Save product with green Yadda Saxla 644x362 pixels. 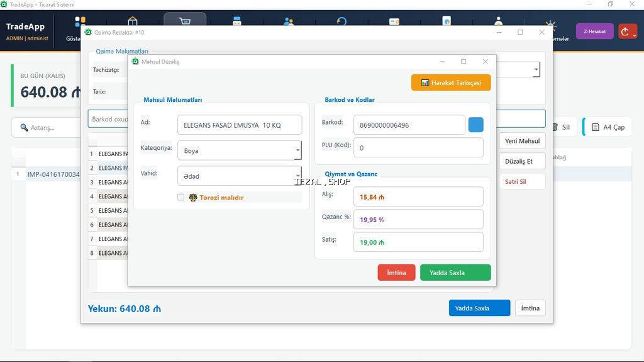(455, 273)
